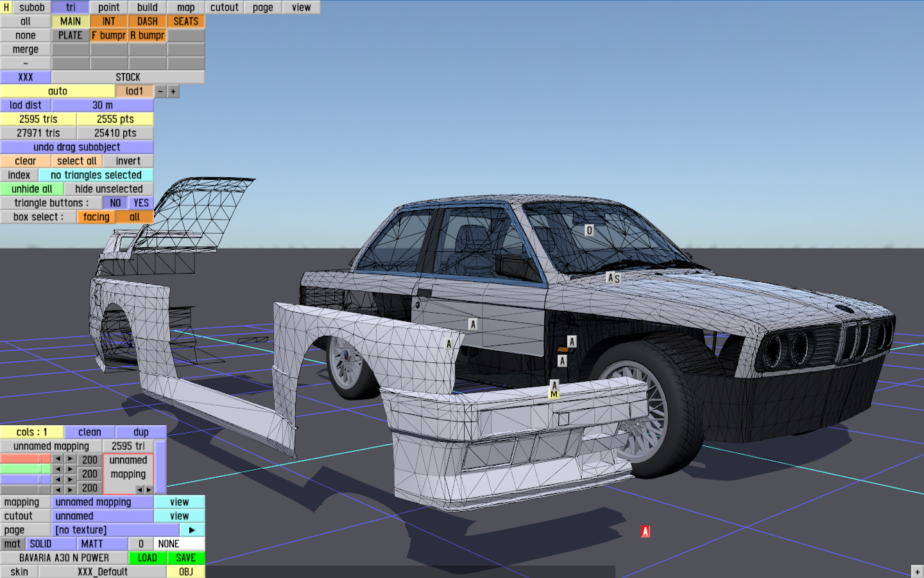Click the red A marker on the ground
Viewport: 924px width, 578px height.
pos(646,531)
